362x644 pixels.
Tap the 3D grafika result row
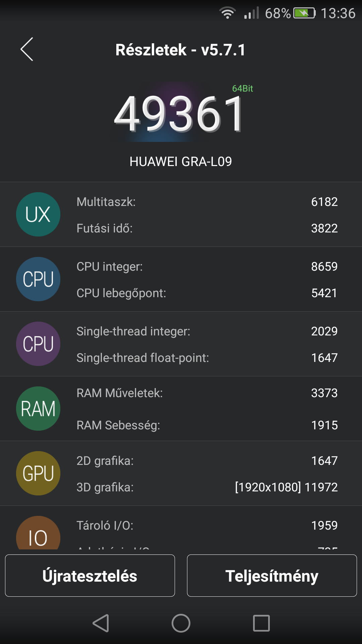207,487
